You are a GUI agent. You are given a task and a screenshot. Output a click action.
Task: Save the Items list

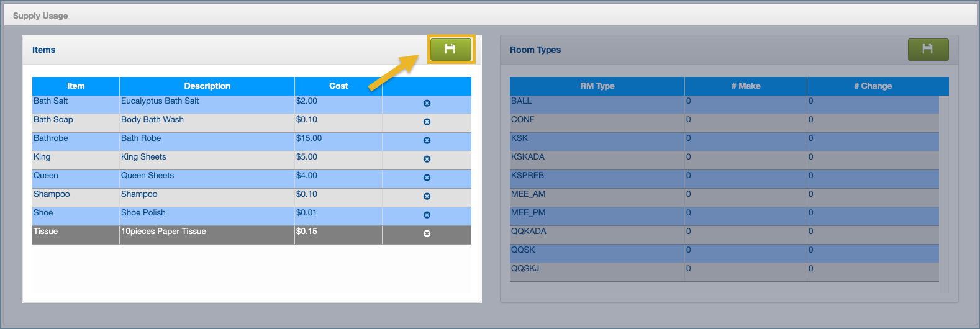(450, 50)
